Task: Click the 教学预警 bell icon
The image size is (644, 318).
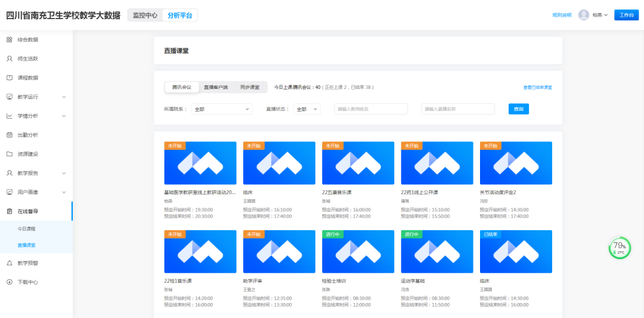Action: tap(10, 263)
